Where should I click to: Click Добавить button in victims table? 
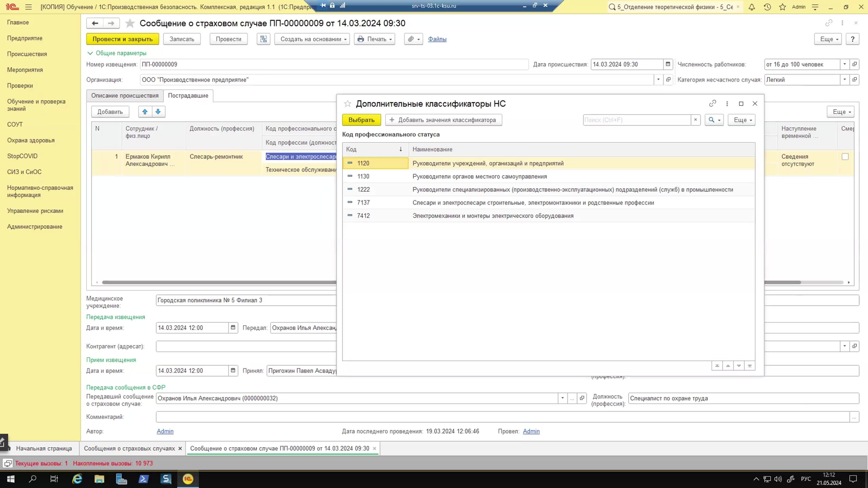(110, 112)
